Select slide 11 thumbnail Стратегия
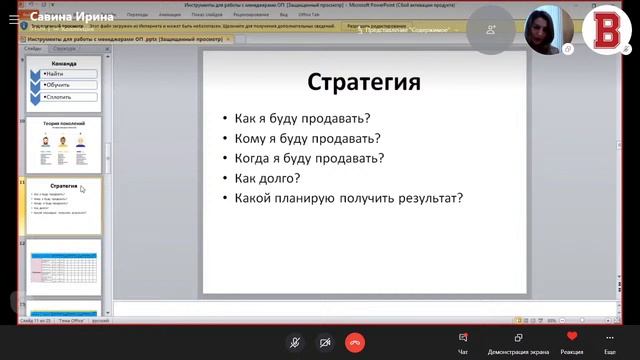The image size is (640, 360). tap(64, 206)
